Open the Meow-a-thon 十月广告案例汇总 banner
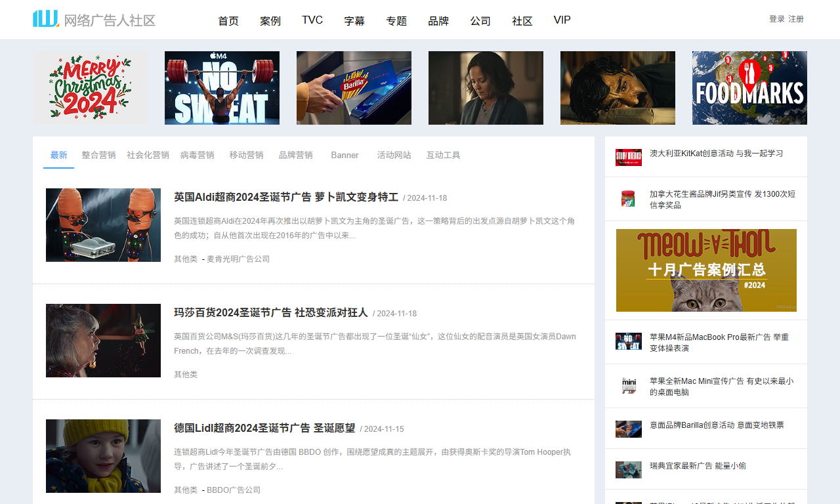 coord(706,270)
